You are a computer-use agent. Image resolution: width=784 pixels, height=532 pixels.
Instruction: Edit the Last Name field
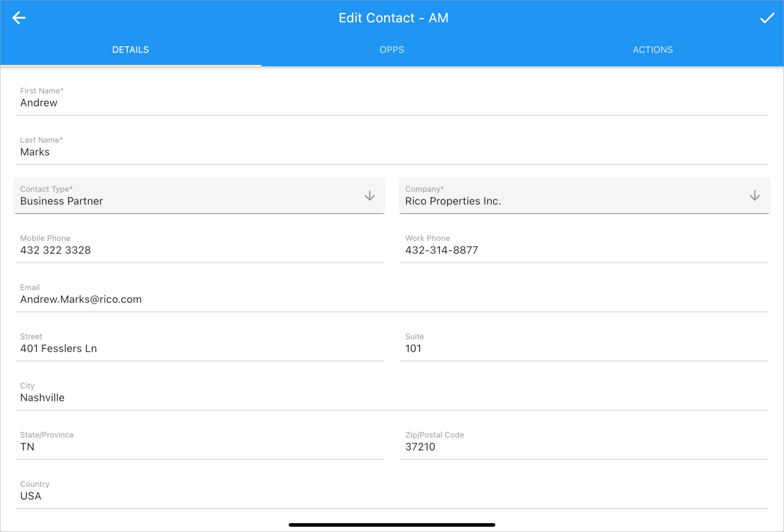click(x=392, y=147)
